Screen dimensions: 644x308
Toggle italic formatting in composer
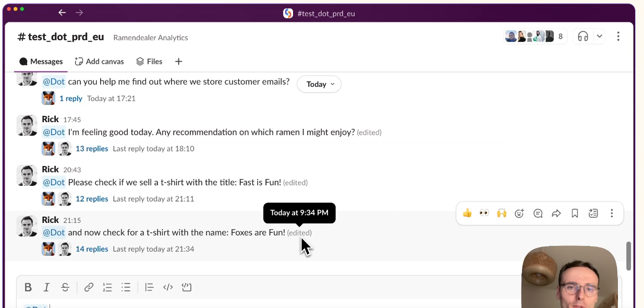click(46, 287)
